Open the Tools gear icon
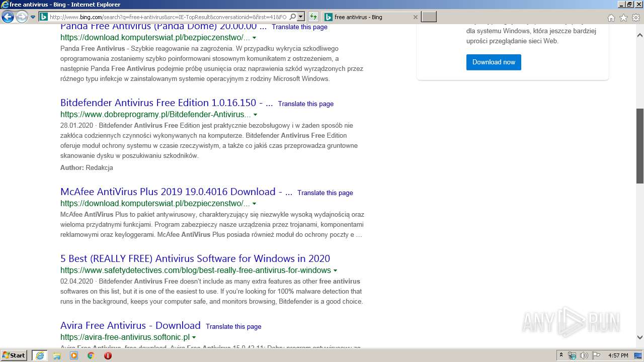The height and width of the screenshot is (362, 644). (x=636, y=18)
